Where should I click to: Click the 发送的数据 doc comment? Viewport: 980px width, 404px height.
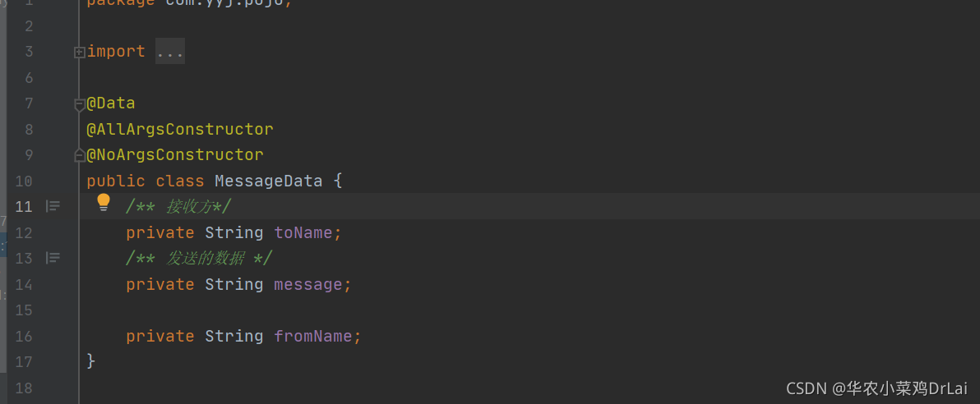point(199,259)
